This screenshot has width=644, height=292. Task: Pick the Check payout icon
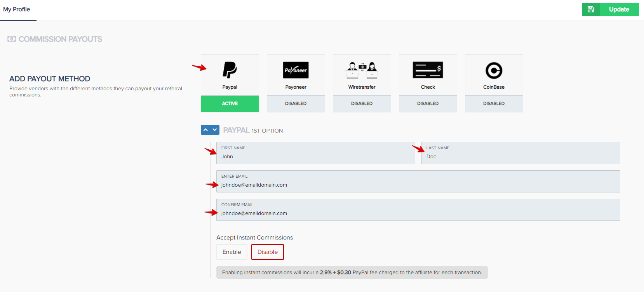428,70
